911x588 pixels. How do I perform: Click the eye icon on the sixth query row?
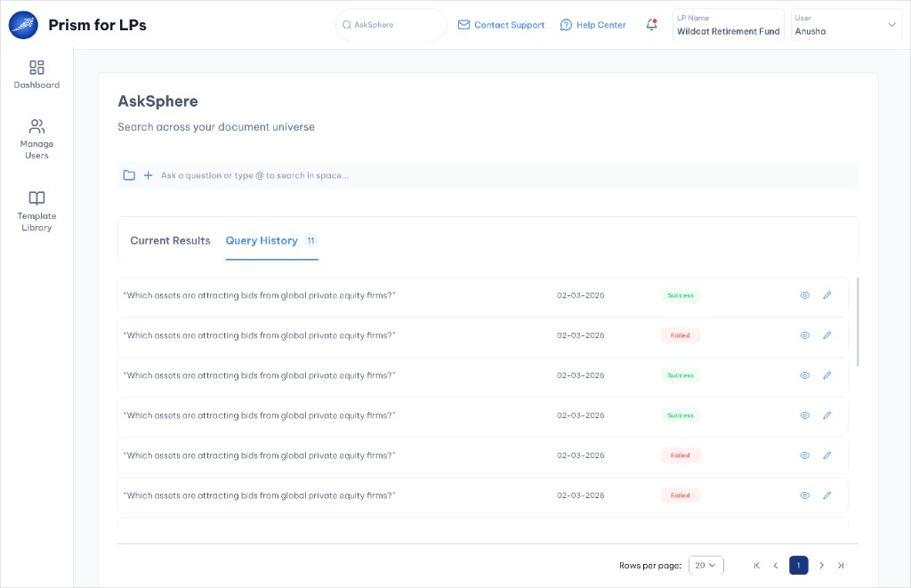pyautogui.click(x=804, y=495)
